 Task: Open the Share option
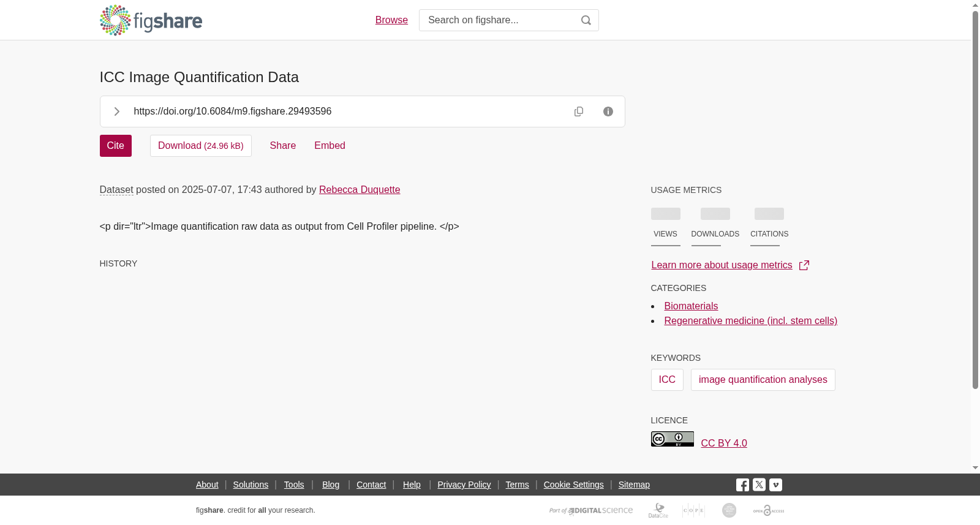(283, 146)
